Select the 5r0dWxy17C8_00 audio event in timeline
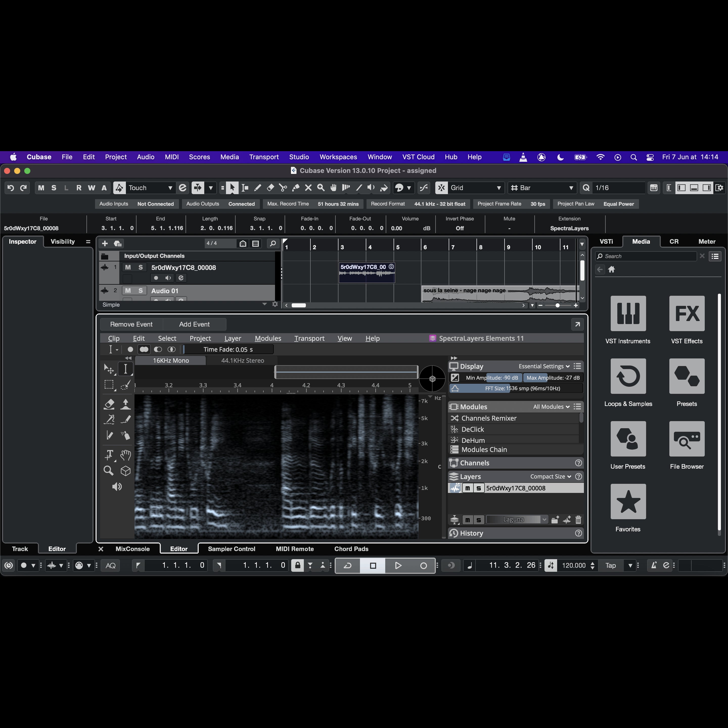The width and height of the screenshot is (728, 728). [367, 272]
